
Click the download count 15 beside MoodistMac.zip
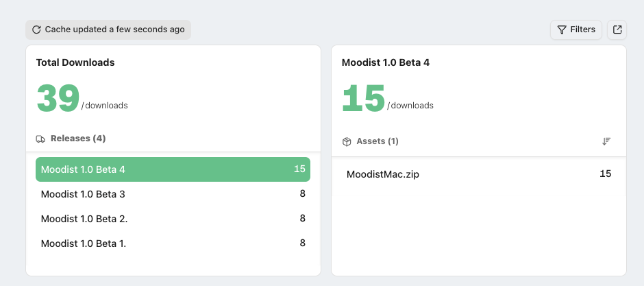[606, 174]
